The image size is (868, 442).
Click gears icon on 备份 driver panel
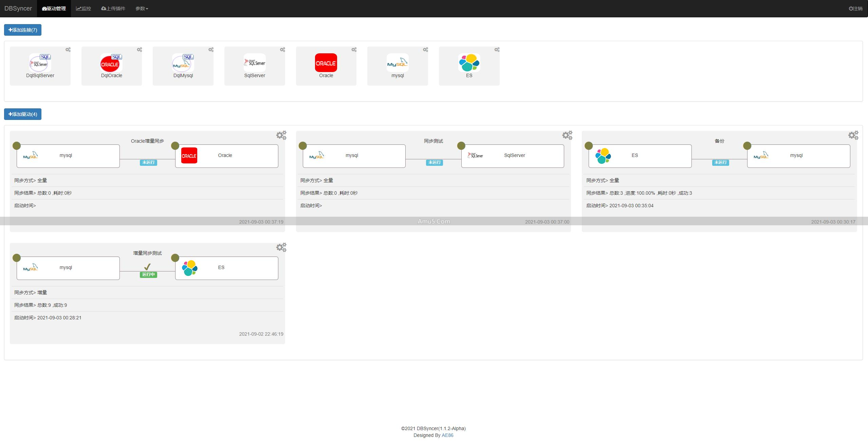[x=853, y=135]
